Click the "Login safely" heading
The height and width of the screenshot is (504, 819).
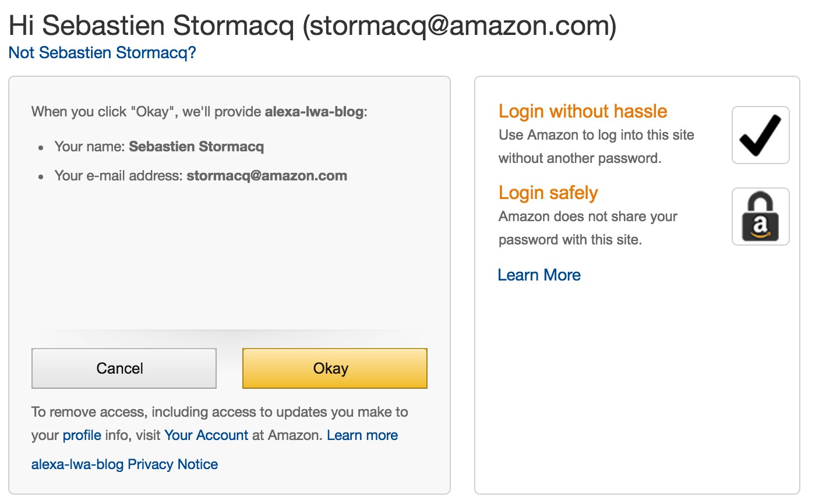[548, 193]
